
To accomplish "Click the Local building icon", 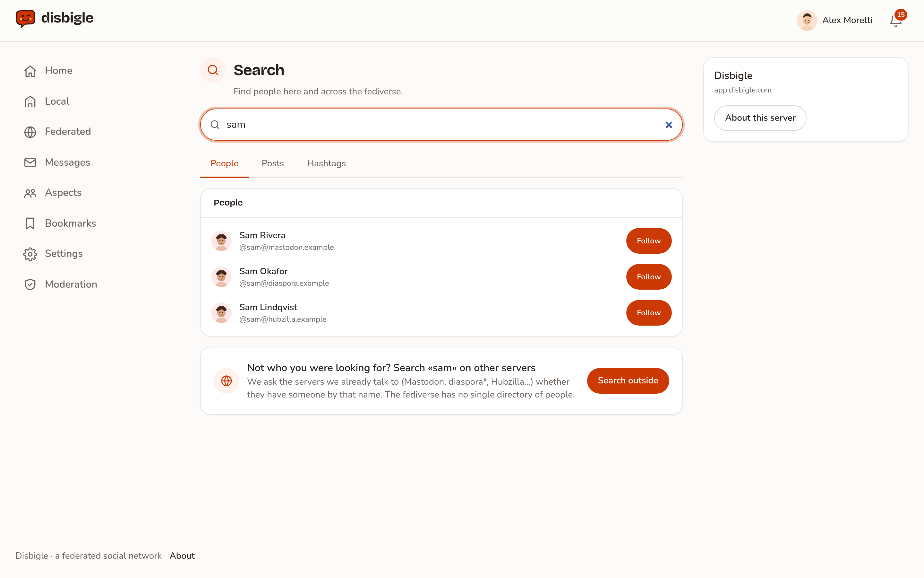I will tap(30, 101).
